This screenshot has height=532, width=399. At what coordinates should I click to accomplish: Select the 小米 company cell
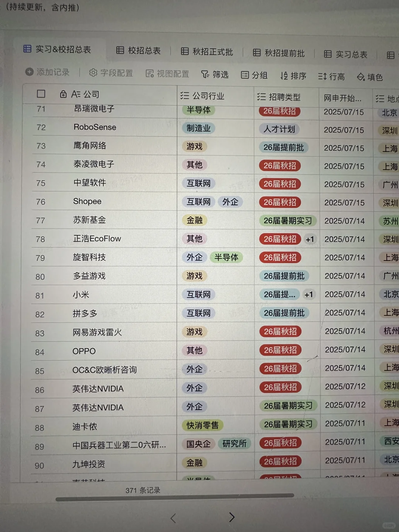coord(81,295)
